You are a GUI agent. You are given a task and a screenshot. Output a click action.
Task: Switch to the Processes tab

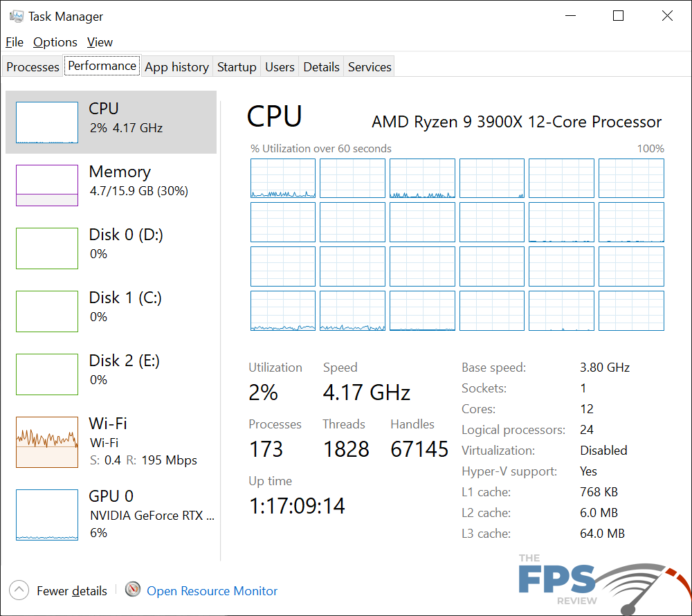point(33,66)
